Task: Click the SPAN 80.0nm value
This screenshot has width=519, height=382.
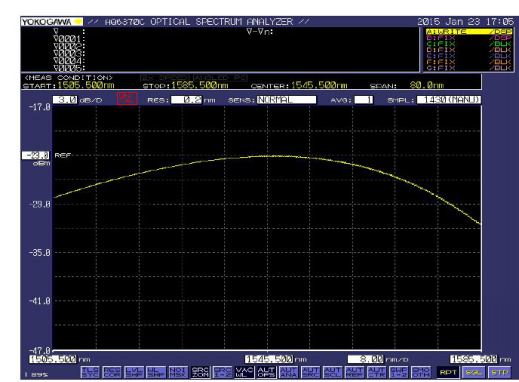Action: coord(427,85)
